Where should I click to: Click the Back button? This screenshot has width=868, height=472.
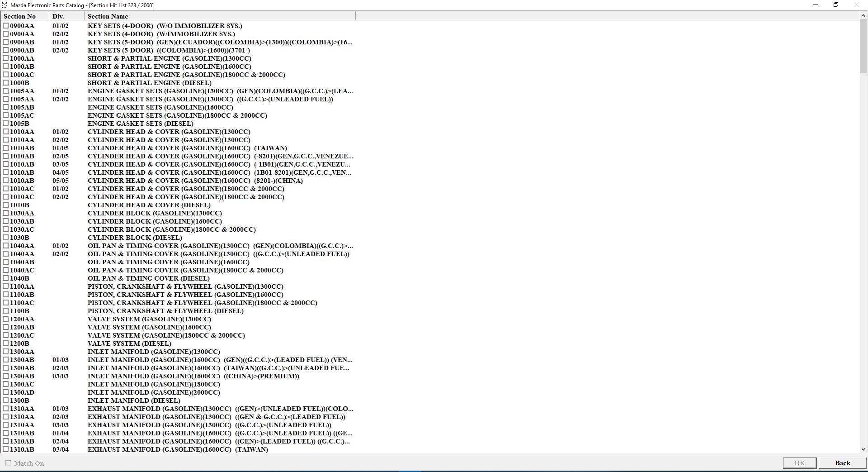842,463
